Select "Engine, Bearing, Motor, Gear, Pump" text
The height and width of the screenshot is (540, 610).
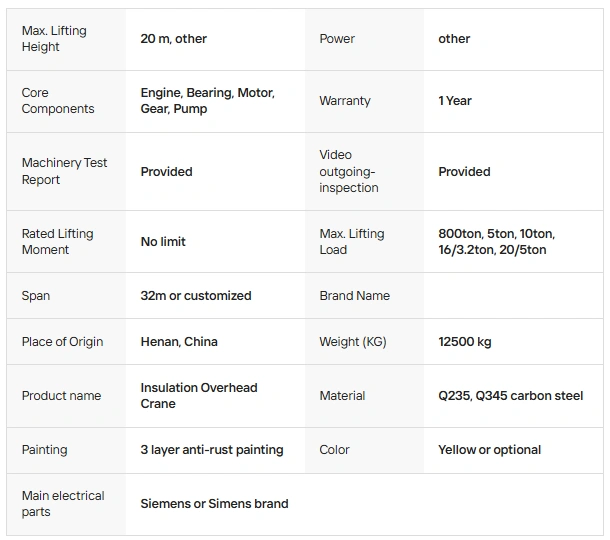[x=207, y=101]
